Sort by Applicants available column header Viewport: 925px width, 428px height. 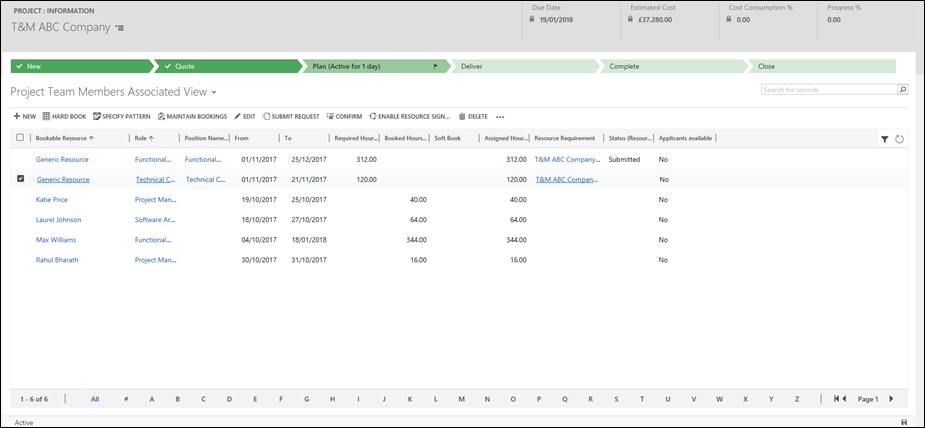point(685,138)
